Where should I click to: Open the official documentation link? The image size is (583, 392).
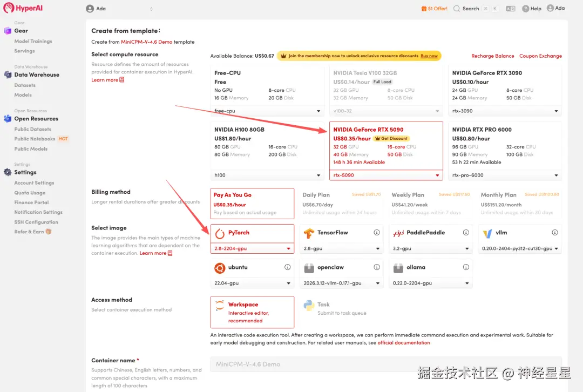[403, 342]
